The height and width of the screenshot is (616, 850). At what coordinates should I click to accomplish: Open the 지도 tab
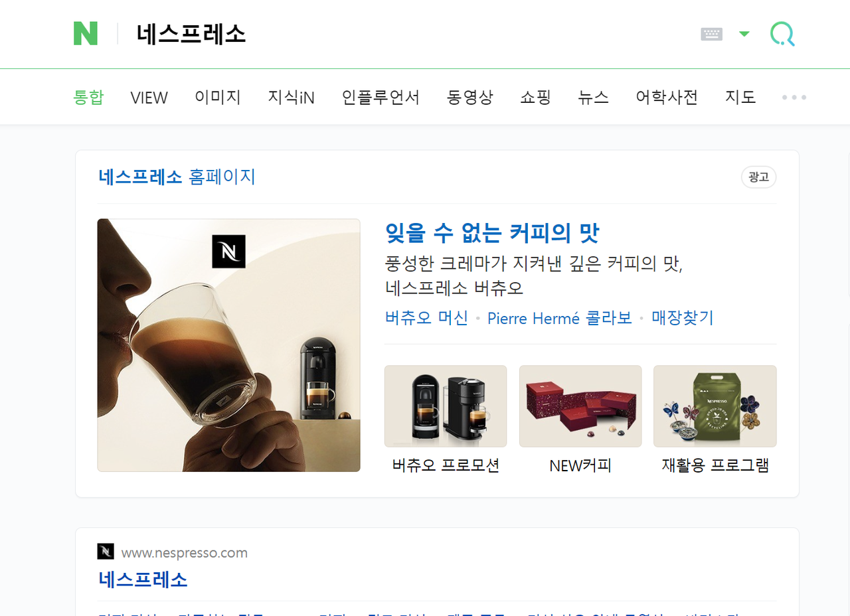pos(740,98)
